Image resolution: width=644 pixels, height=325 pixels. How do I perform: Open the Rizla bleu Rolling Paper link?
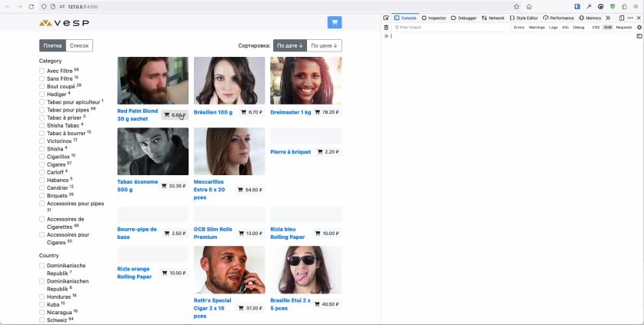point(288,233)
